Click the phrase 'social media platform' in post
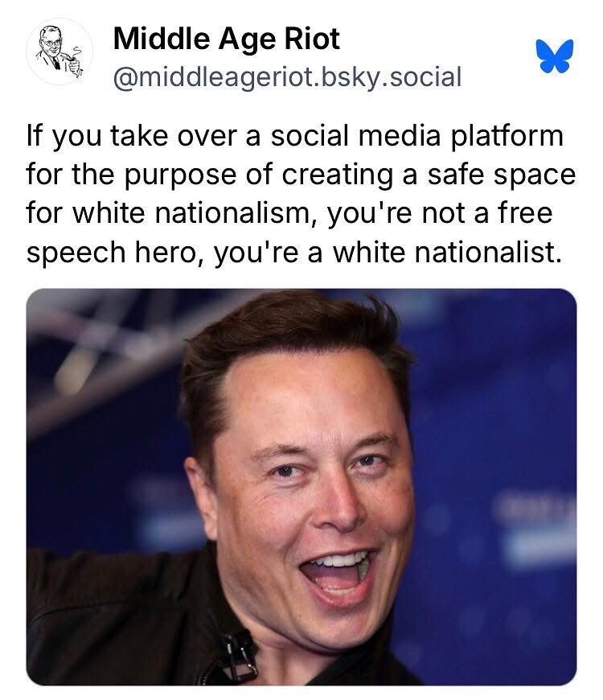This screenshot has width=603, height=700. (417, 136)
